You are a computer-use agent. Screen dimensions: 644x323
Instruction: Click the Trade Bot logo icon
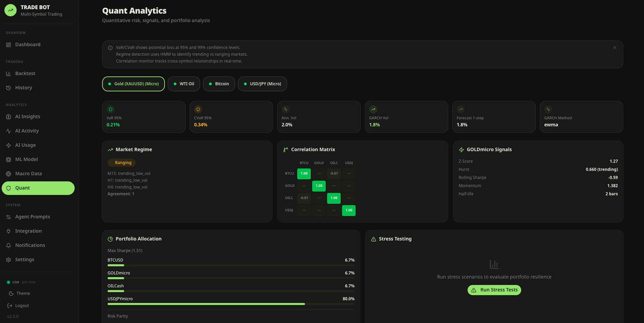(11, 10)
